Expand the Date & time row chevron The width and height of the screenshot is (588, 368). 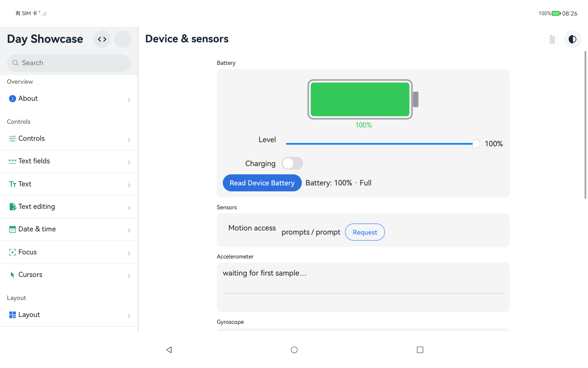point(129,230)
